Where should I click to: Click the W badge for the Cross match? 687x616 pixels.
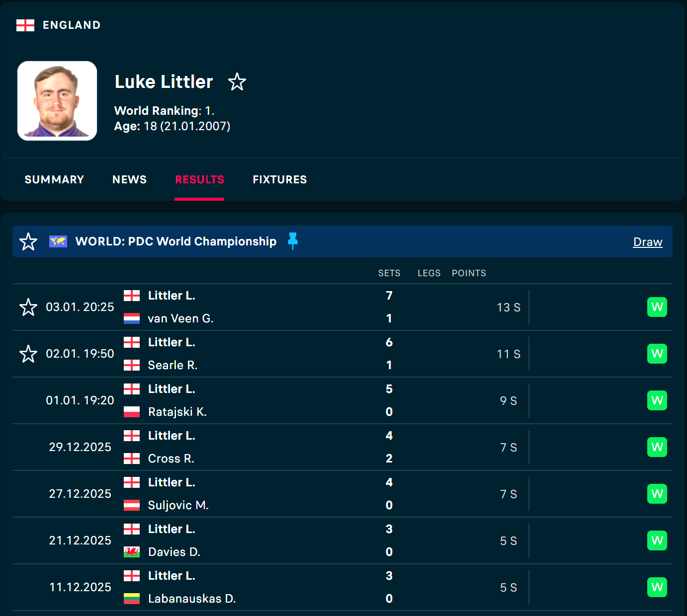pyautogui.click(x=657, y=447)
